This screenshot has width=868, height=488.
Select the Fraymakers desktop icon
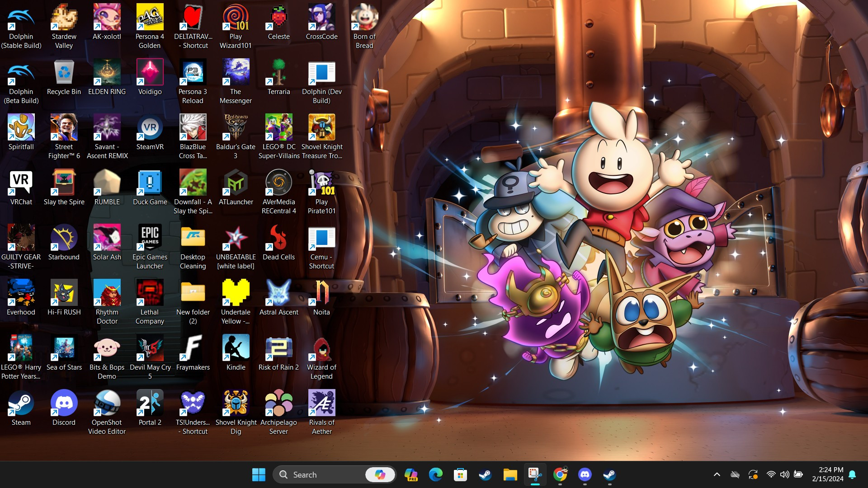[x=193, y=352]
